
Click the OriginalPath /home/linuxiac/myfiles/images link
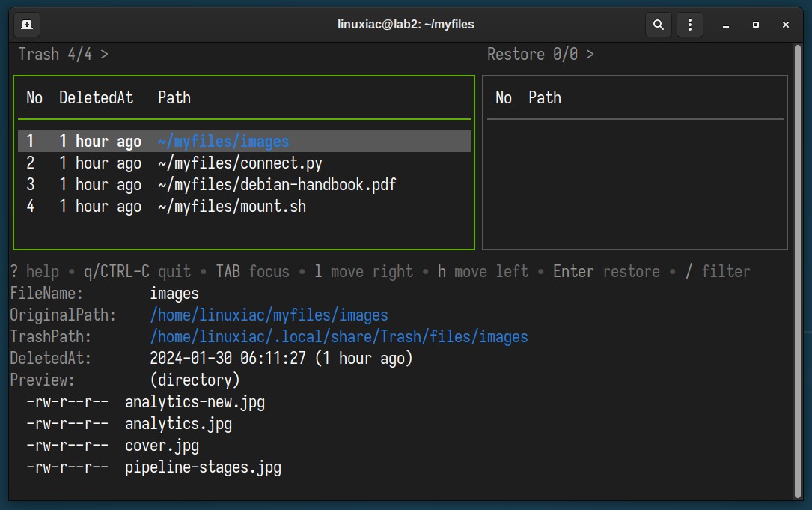(269, 315)
